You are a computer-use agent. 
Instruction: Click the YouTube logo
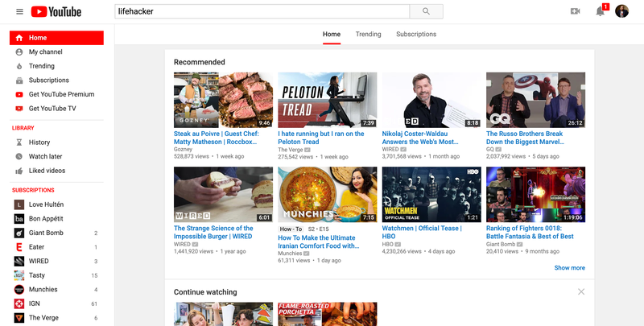pos(56,11)
